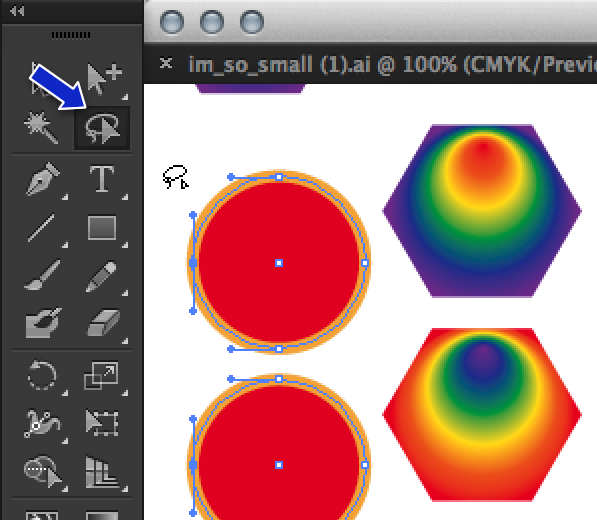Select the Pen tool

[43, 179]
